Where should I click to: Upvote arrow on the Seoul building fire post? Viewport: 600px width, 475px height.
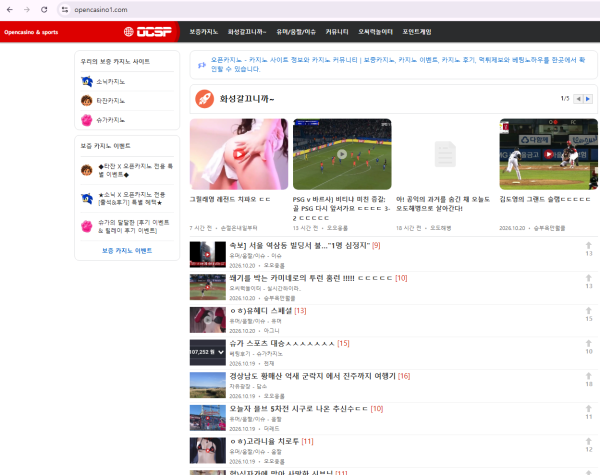coord(589,245)
